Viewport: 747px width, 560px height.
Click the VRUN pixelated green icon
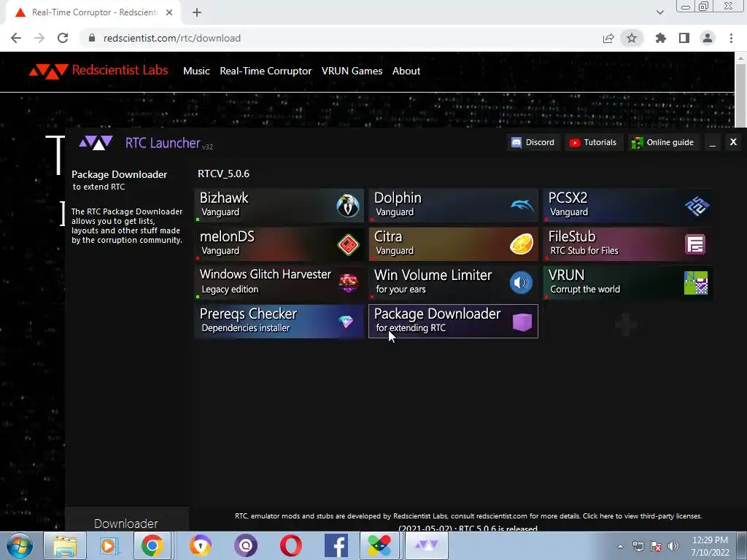click(696, 283)
